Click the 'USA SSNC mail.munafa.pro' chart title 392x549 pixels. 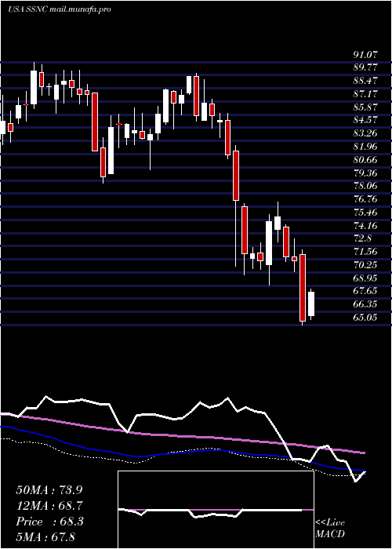click(59, 9)
